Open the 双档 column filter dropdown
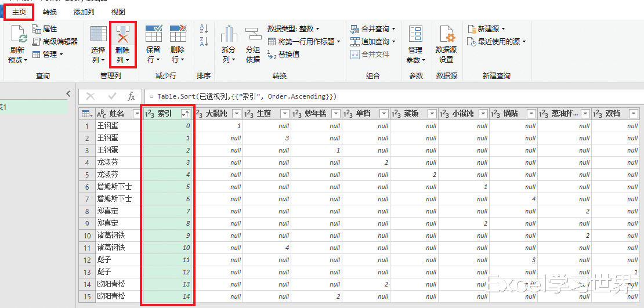This screenshot has width=644, height=308. [634, 114]
